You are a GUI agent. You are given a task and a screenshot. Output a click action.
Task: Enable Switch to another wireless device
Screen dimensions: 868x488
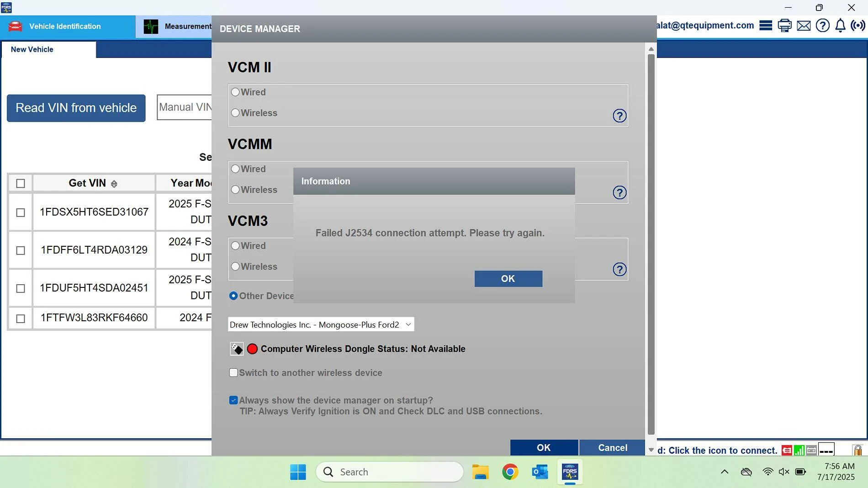(x=233, y=372)
